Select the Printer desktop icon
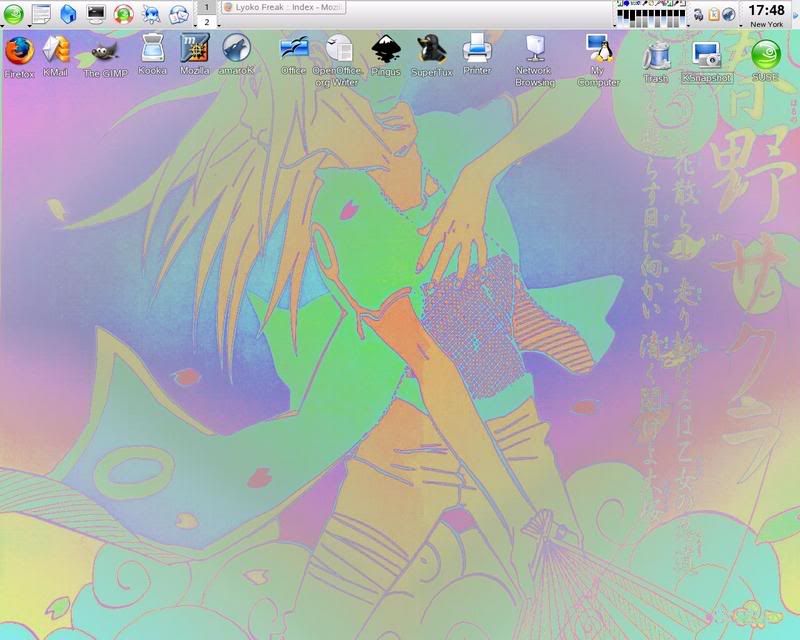Image resolution: width=800 pixels, height=640 pixels. tap(477, 55)
